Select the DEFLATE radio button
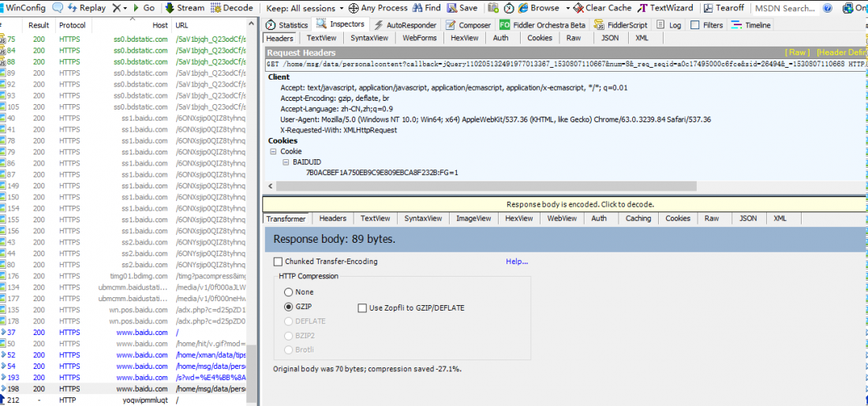868x406 pixels. [288, 321]
